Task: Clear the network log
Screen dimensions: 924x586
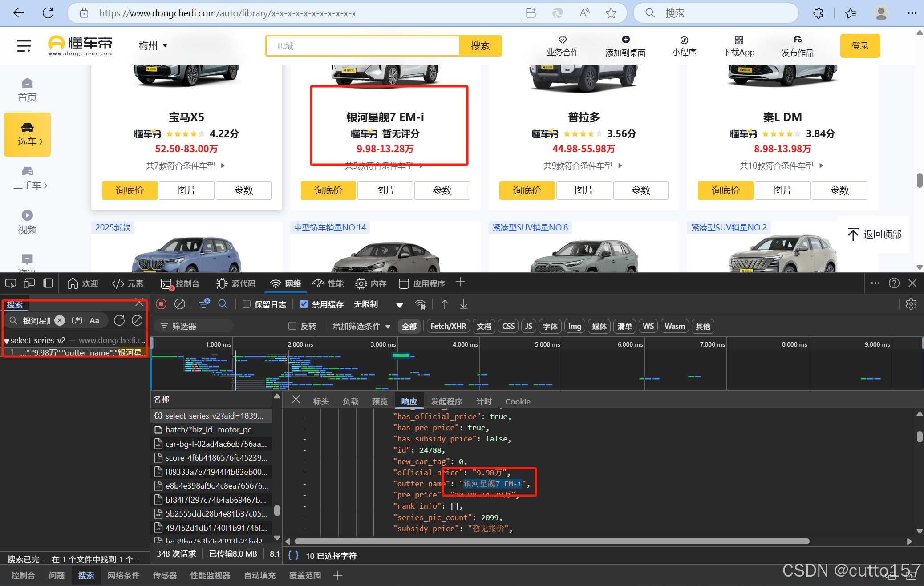Action: coord(180,304)
